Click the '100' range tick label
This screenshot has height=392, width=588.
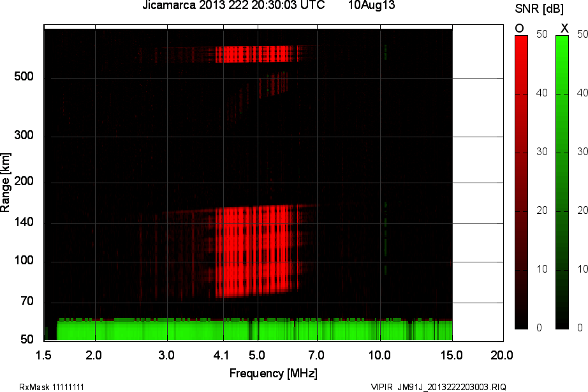(24, 260)
